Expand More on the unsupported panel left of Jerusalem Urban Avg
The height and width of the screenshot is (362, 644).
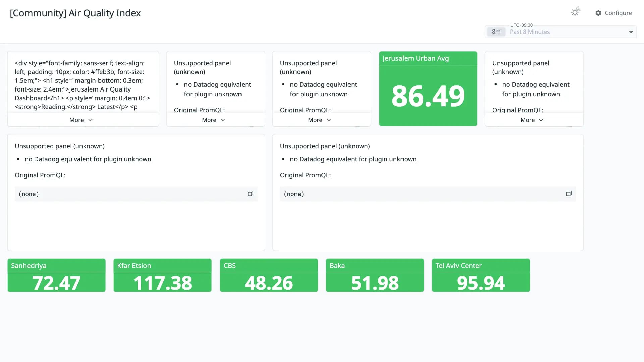319,120
